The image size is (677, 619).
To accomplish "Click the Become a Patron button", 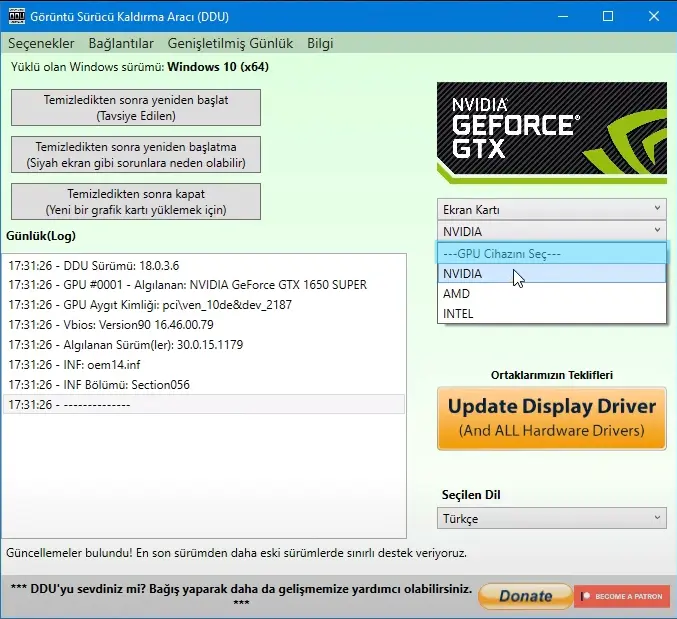I will (622, 596).
